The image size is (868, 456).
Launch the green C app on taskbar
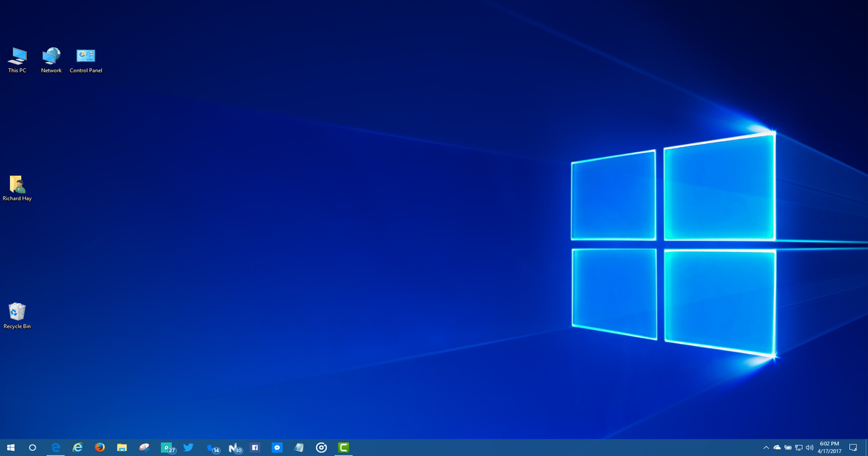(x=341, y=448)
